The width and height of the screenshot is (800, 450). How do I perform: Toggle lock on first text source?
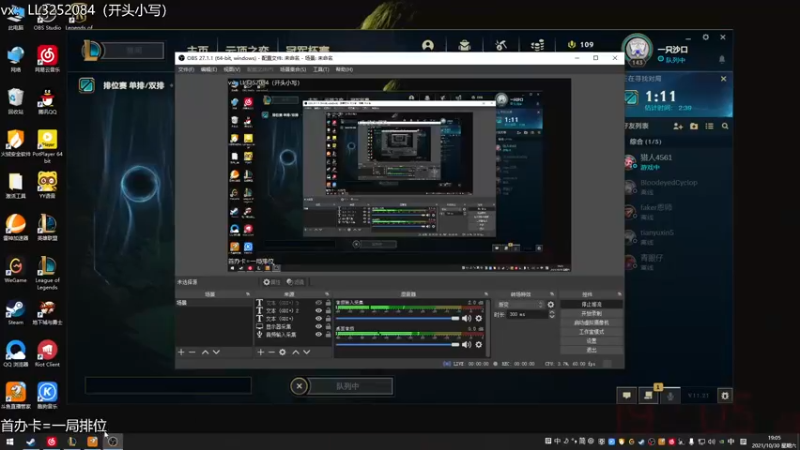pos(328,303)
